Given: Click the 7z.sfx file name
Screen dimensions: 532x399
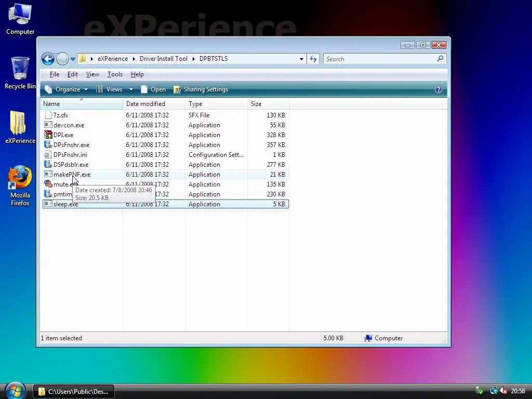Looking at the screenshot, I should pos(61,115).
